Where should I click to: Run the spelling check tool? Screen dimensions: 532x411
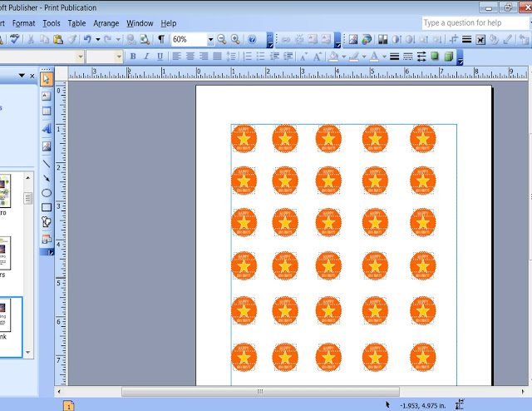point(14,39)
